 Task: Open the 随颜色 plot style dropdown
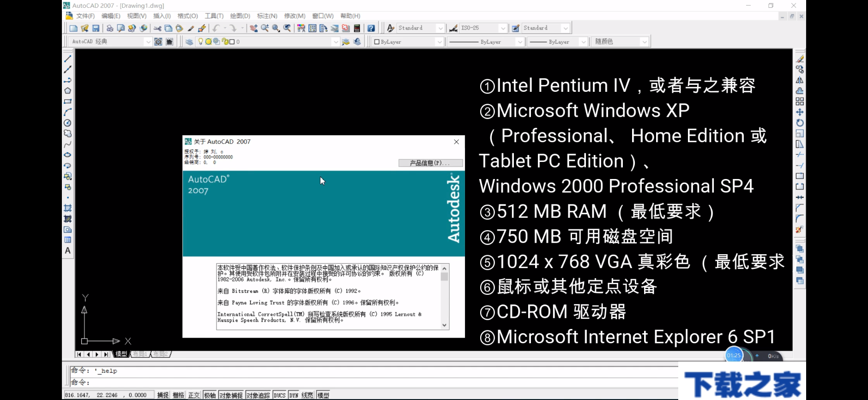(x=645, y=42)
